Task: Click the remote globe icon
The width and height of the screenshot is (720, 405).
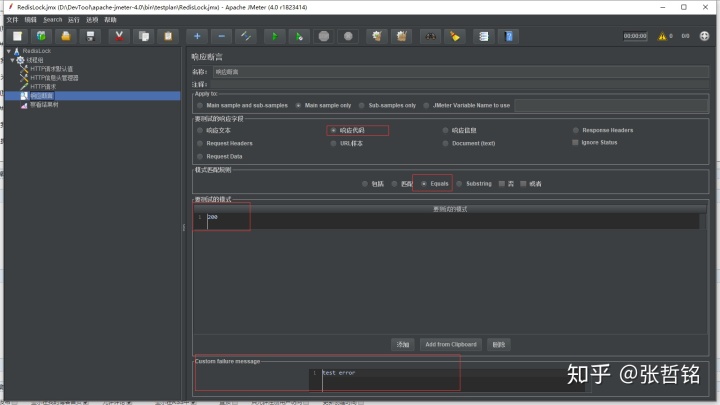Action: pyautogui.click(x=704, y=36)
